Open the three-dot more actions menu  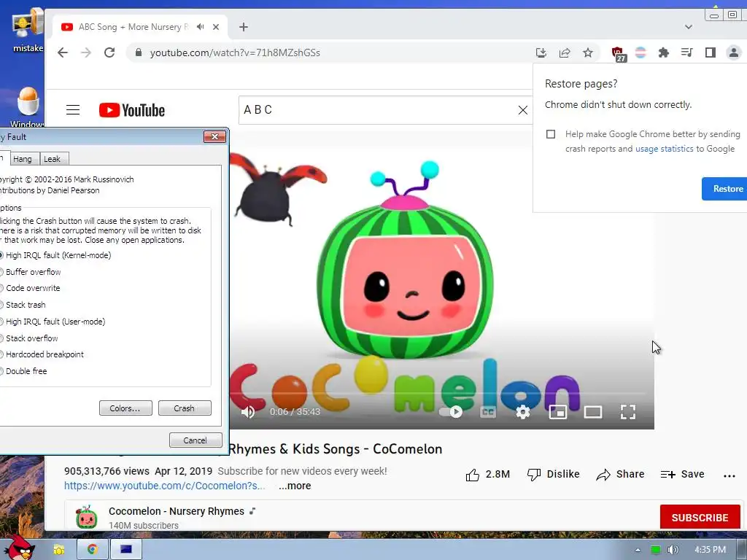[729, 475]
